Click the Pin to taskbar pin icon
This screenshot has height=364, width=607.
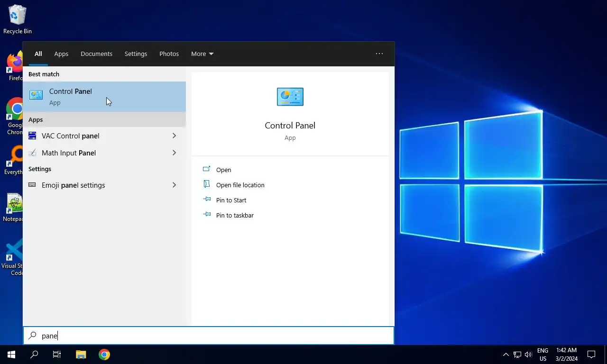(x=207, y=215)
